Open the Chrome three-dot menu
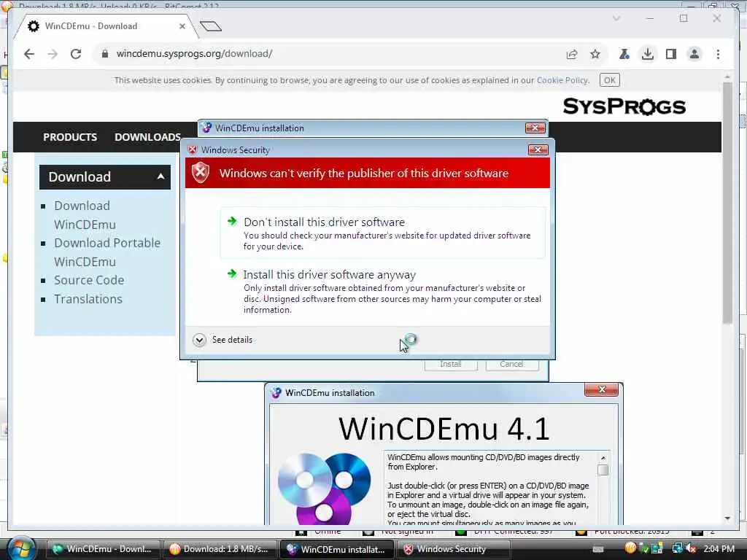Image resolution: width=747 pixels, height=560 pixels. coord(718,54)
